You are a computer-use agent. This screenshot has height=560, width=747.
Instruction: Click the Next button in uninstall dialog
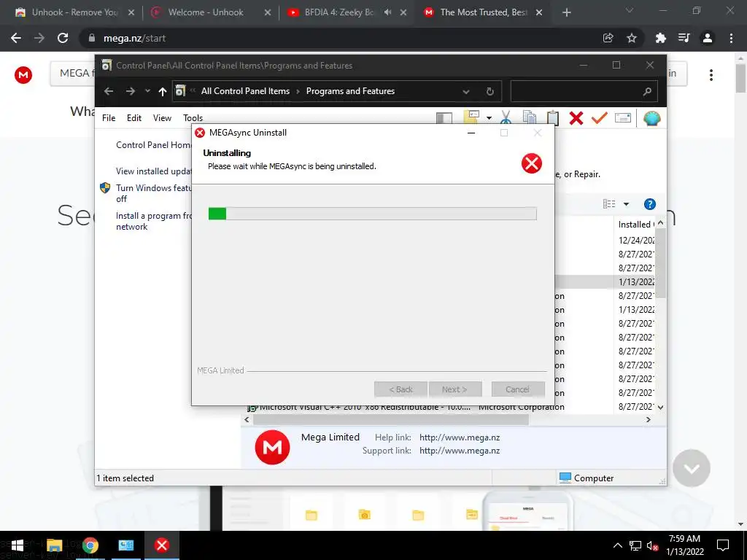pos(455,389)
